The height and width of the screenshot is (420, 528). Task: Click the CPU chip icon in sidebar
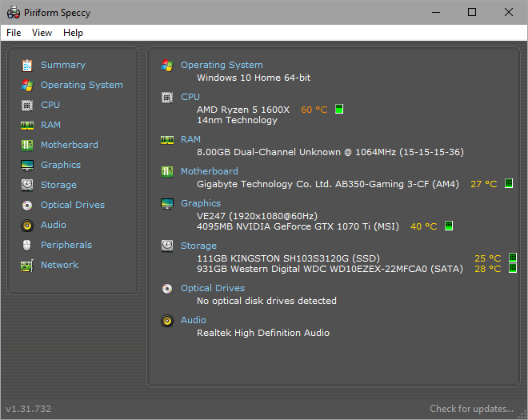[x=27, y=106]
